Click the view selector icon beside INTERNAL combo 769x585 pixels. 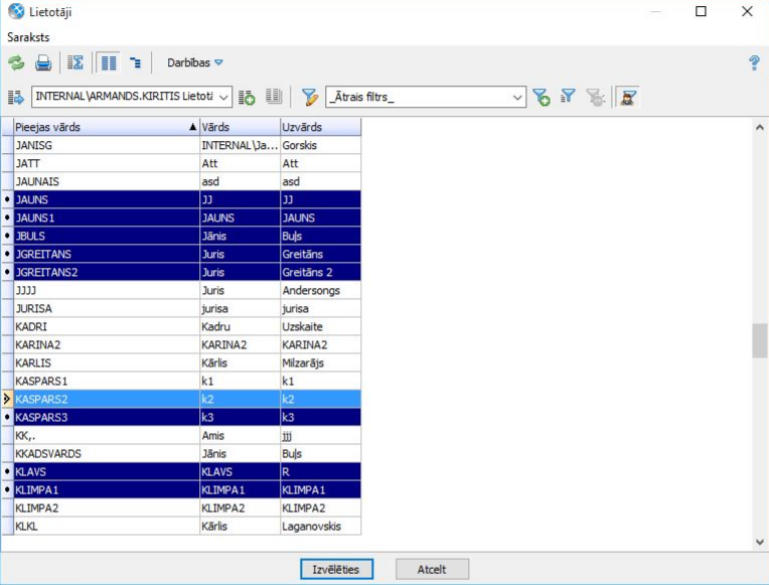pos(16,97)
